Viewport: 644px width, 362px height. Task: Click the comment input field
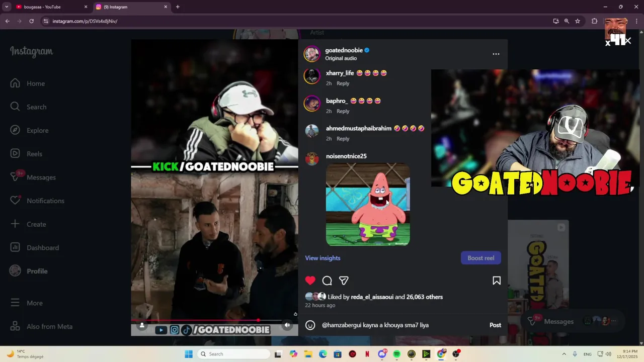click(403, 325)
